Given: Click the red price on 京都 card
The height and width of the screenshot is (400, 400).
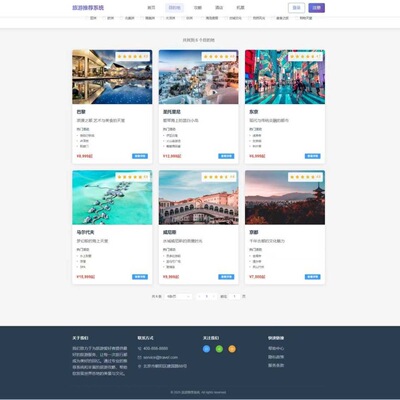Looking at the screenshot, I should pyautogui.click(x=257, y=277).
